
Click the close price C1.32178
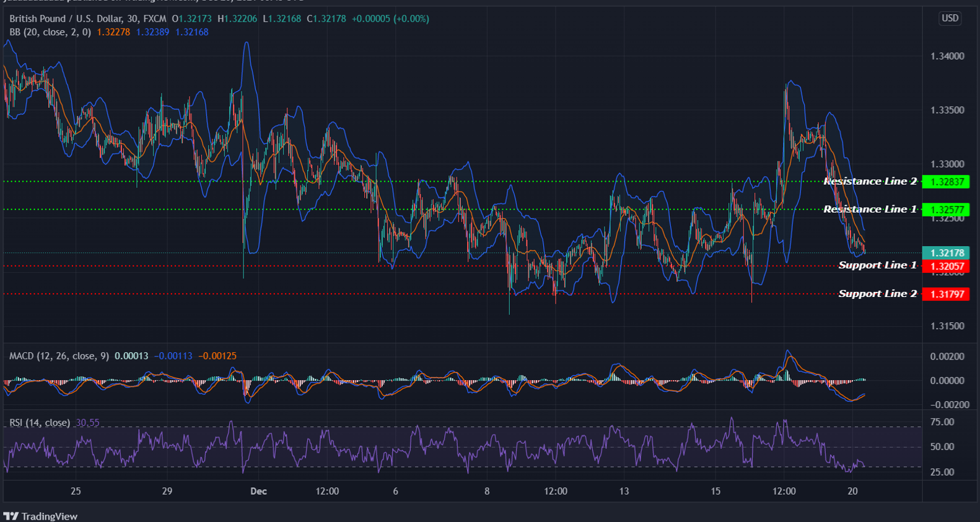tap(326, 19)
